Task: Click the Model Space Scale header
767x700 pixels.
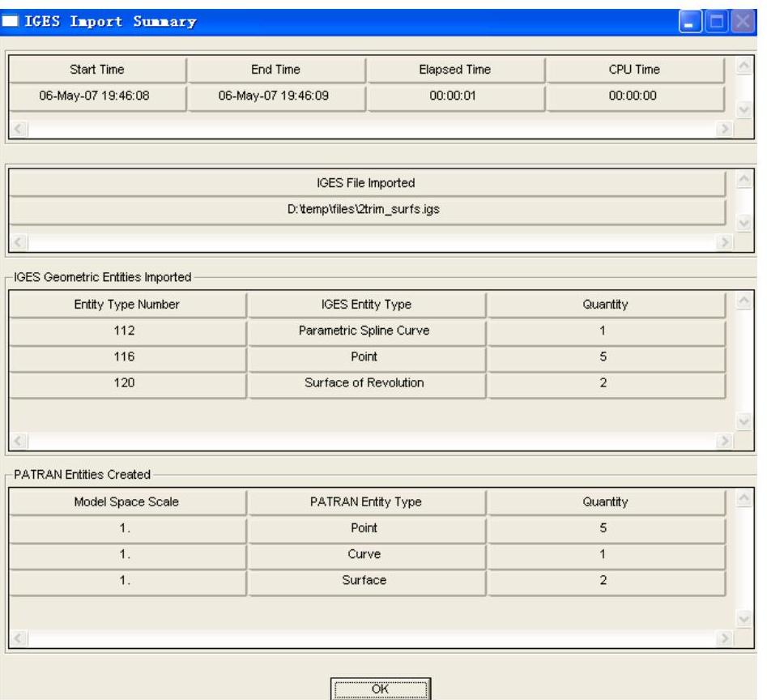Action: (127, 502)
